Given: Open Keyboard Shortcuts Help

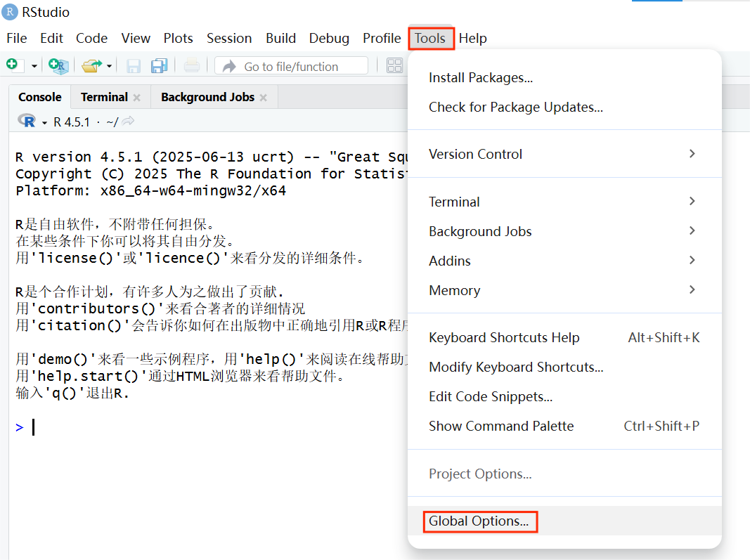Looking at the screenshot, I should click(564, 338).
